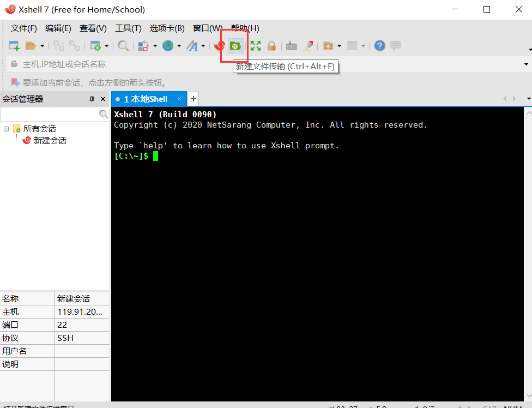Click the Lock screen padlock icon
The height and width of the screenshot is (408, 532).
point(271,46)
